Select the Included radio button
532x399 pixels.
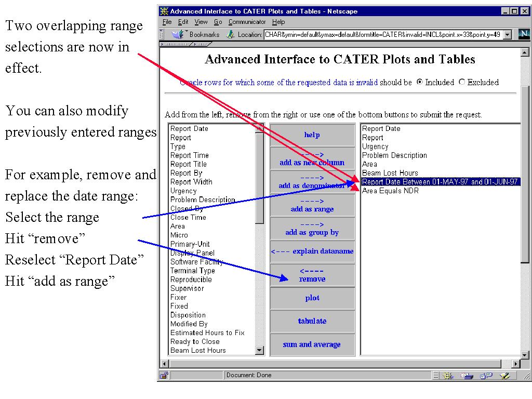(420, 82)
